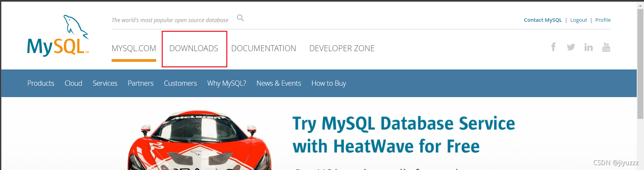Viewport: 644px width, 170px height.
Task: Go to the How to Buy menu item
Action: click(x=329, y=83)
